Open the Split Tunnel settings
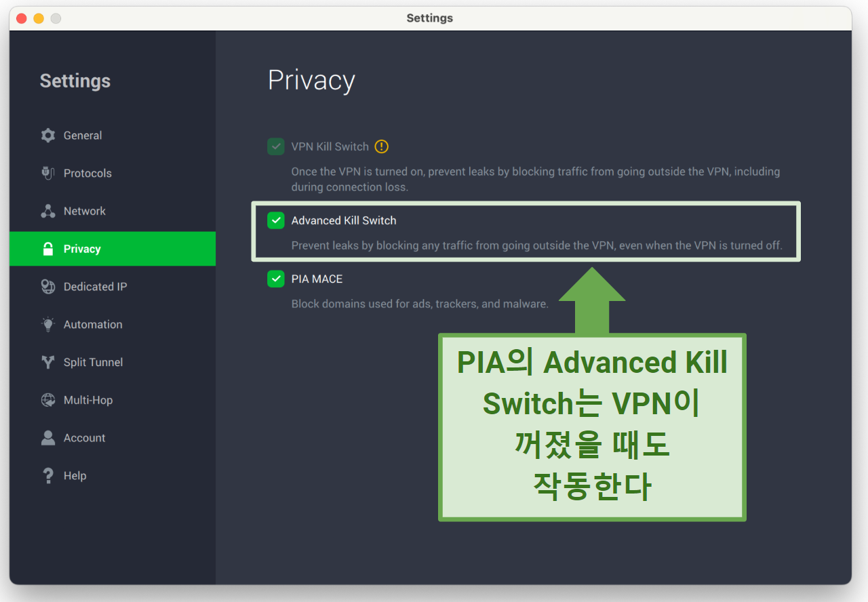The height and width of the screenshot is (602, 868). point(113,363)
